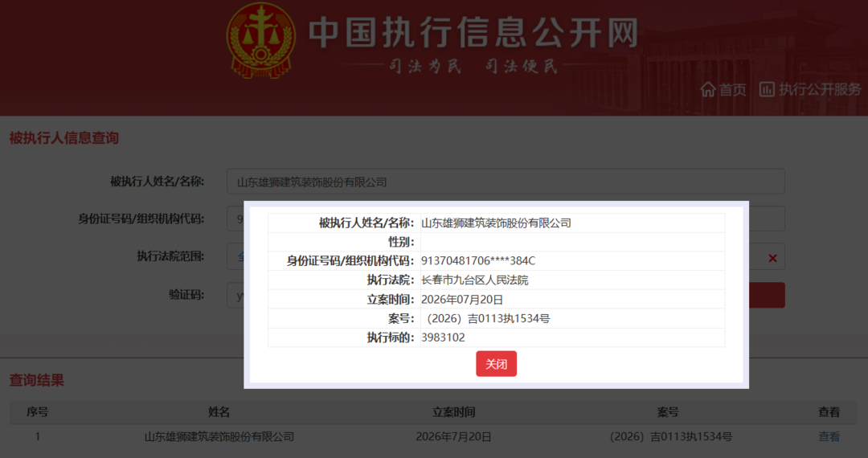Screen dimensions: 868x458
Task: Select dialog date 2026年07月20日
Action: click(x=461, y=299)
